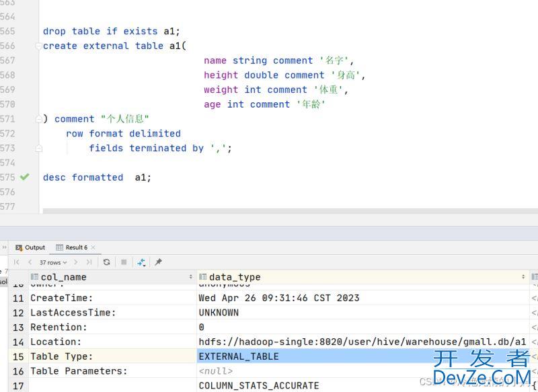
Task: Select CreateTime: cell in row 11
Action: click(112, 298)
